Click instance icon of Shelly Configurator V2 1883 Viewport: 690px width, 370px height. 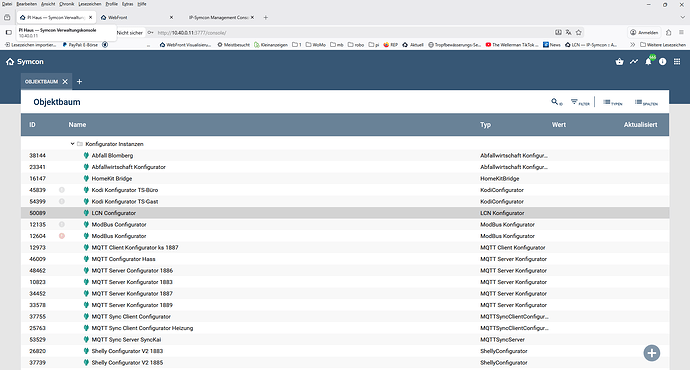[86, 351]
